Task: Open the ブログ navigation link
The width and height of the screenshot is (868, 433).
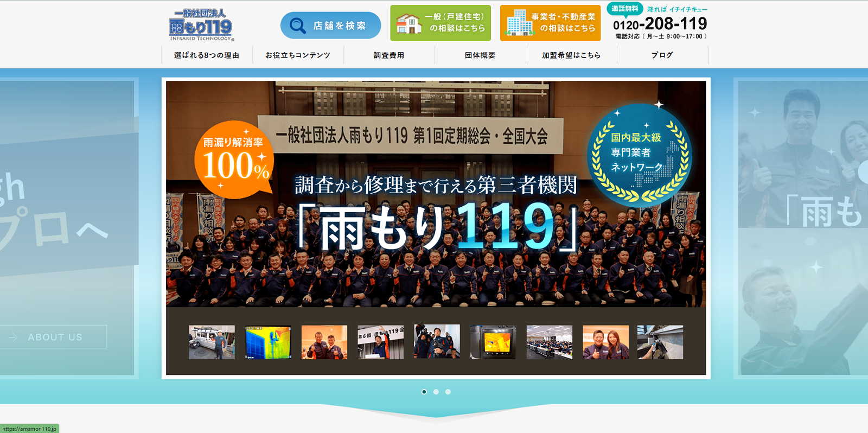Action: 662,55
